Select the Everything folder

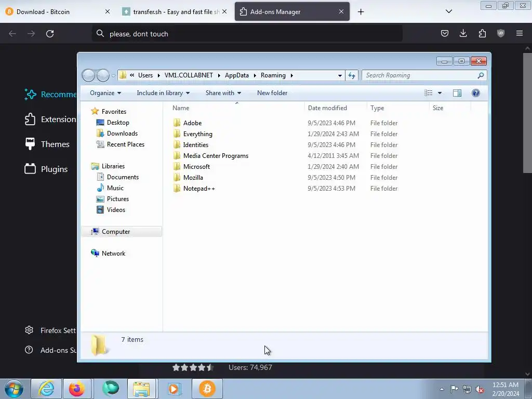[x=198, y=134]
